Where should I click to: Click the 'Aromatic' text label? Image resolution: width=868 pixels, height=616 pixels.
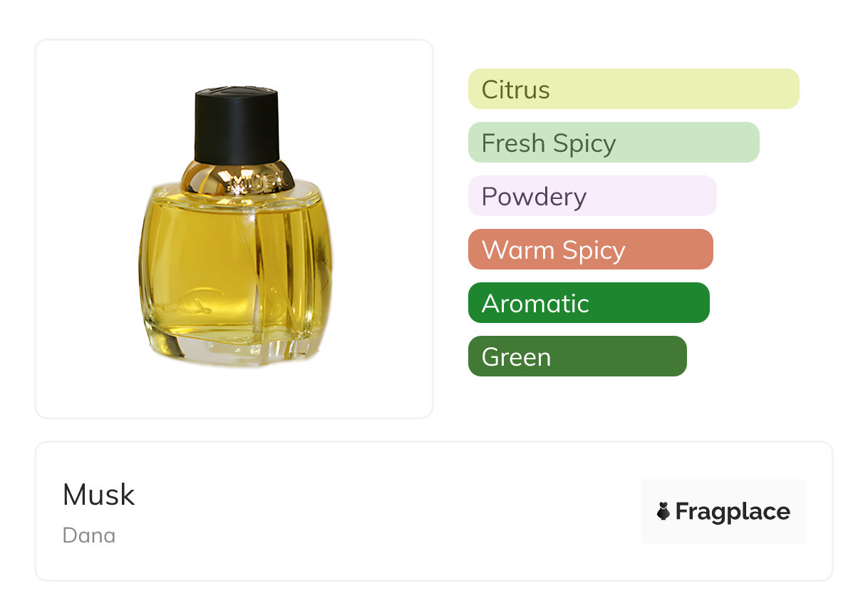(x=535, y=304)
